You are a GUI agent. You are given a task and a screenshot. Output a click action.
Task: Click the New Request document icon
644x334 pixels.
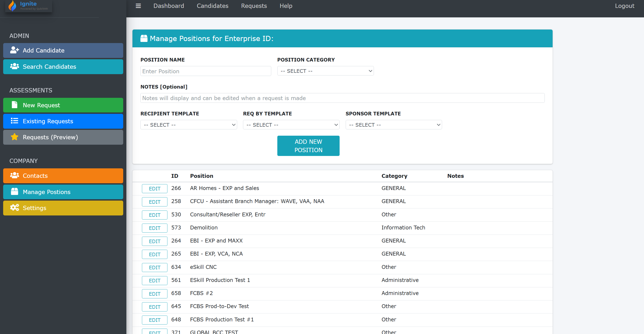(14, 105)
